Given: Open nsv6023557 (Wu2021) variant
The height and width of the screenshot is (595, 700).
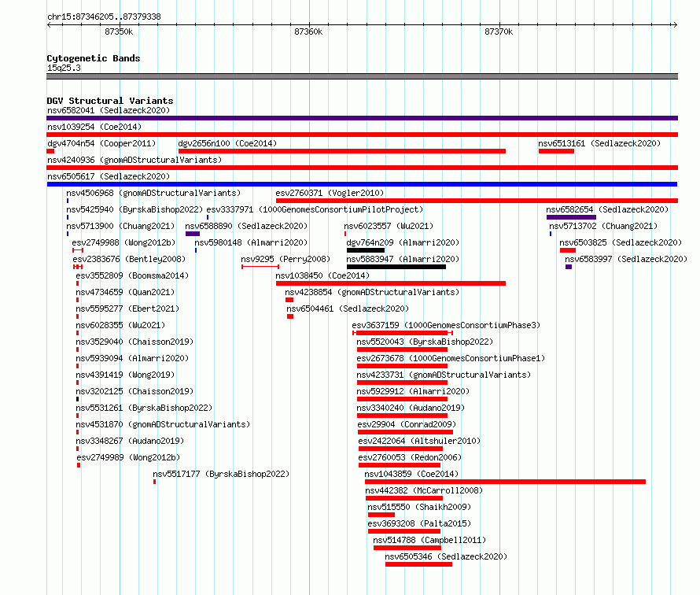Looking at the screenshot, I should pyautogui.click(x=389, y=226).
